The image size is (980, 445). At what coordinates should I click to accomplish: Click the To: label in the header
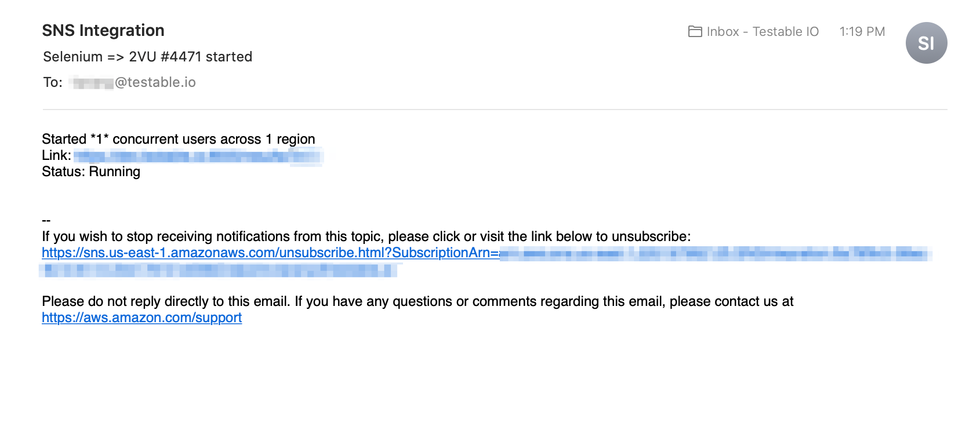coord(53,82)
